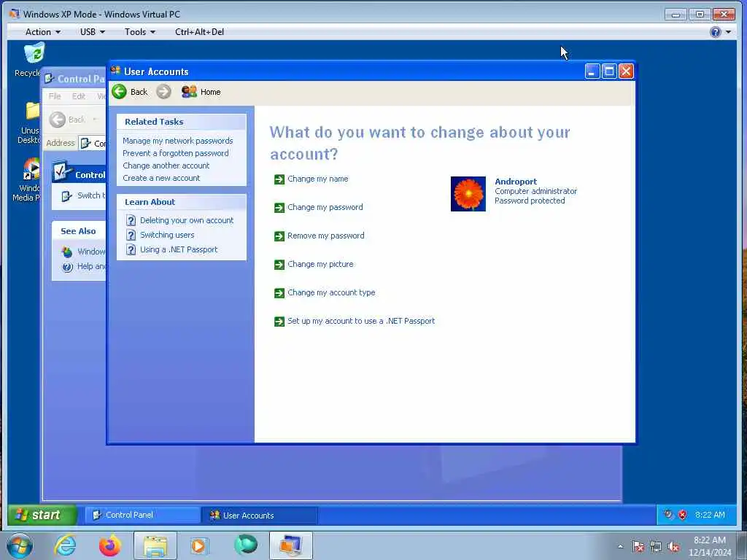The width and height of the screenshot is (747, 560).
Task: Open Deleting your own account help topic
Action: click(x=187, y=220)
